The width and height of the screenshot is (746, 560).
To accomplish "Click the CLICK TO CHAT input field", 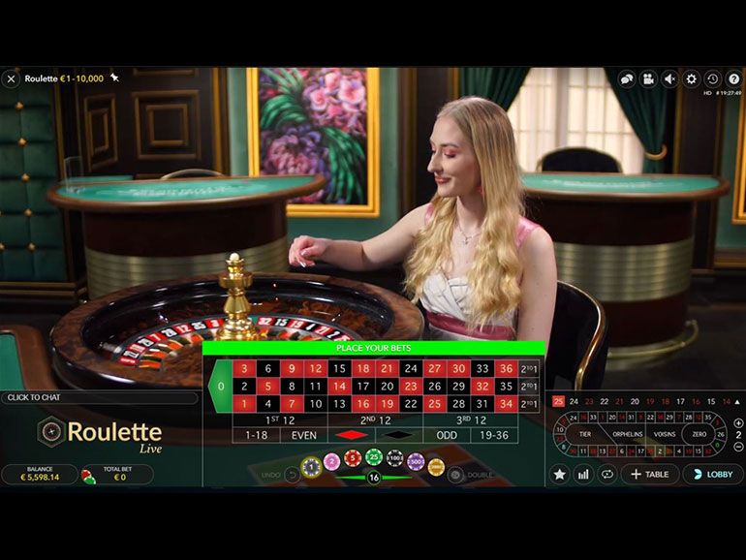I will 100,398.
